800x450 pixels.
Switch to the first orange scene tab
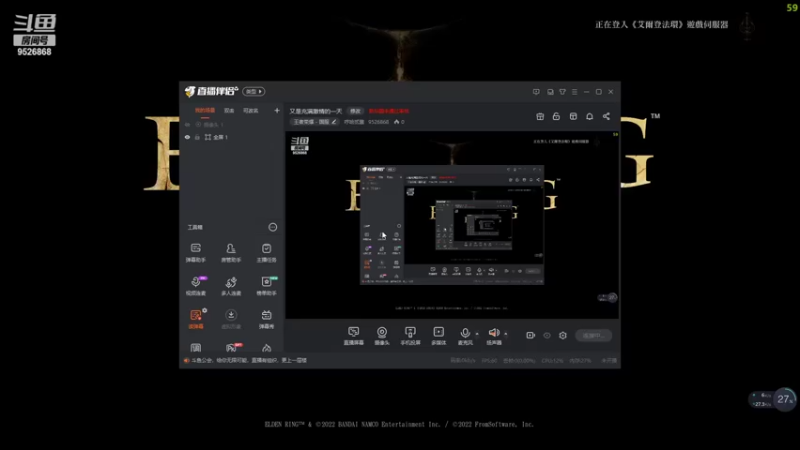[205, 111]
